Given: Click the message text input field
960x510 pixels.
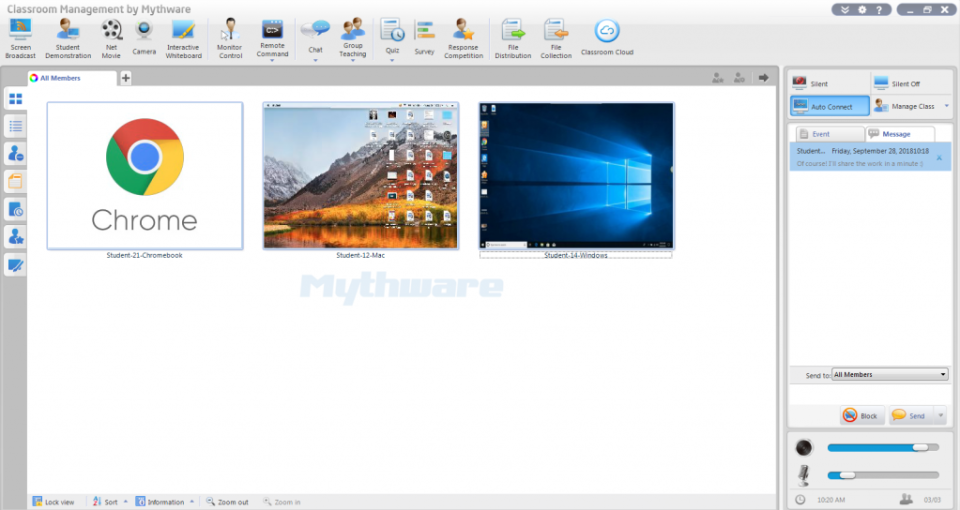Looking at the screenshot, I should click(x=869, y=393).
